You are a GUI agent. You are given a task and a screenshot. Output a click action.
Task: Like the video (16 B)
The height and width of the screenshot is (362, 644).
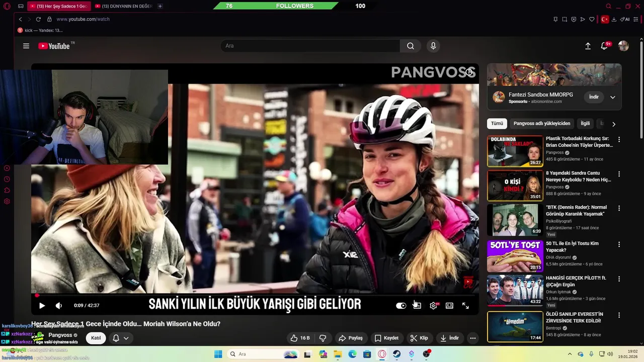pyautogui.click(x=300, y=338)
